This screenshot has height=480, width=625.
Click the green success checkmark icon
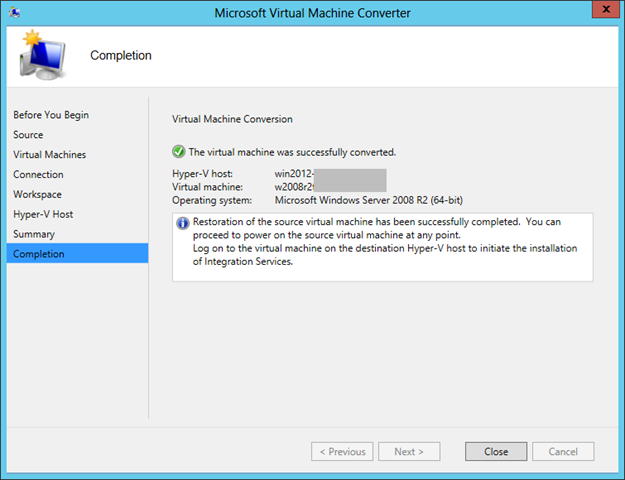[x=178, y=152]
